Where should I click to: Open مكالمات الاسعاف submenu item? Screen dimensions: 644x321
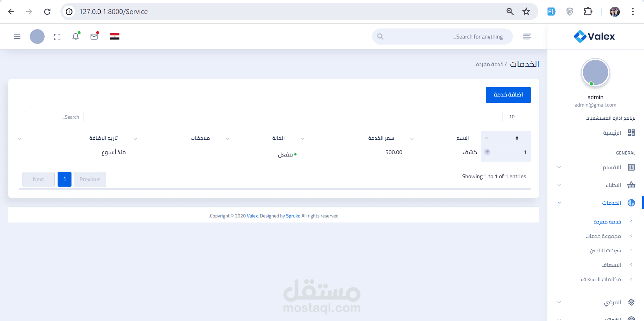pyautogui.click(x=601, y=279)
